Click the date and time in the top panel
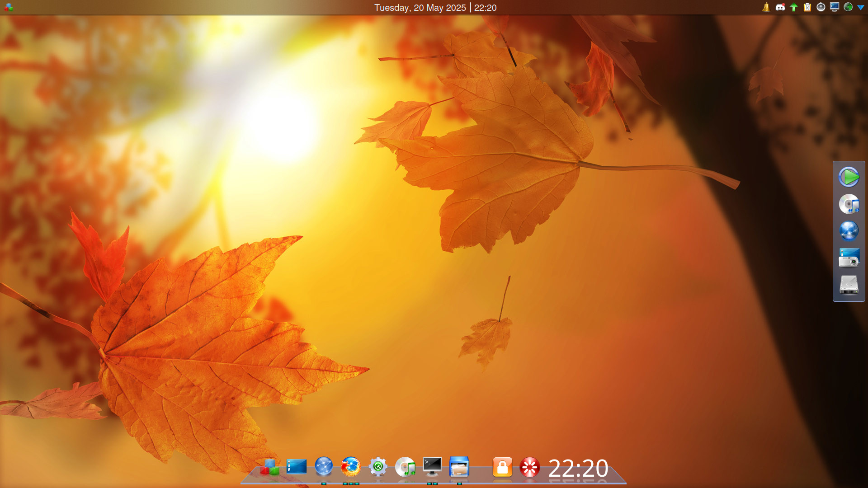 click(x=435, y=8)
